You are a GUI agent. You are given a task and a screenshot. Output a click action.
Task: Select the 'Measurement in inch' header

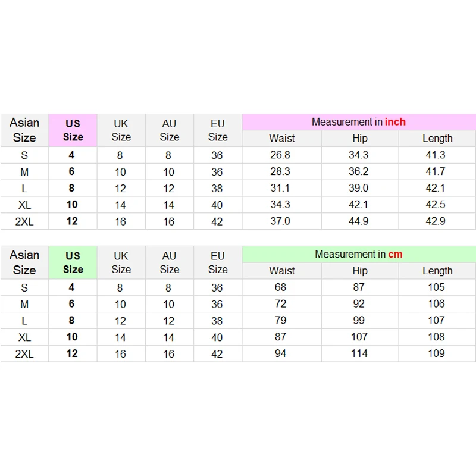click(359, 122)
